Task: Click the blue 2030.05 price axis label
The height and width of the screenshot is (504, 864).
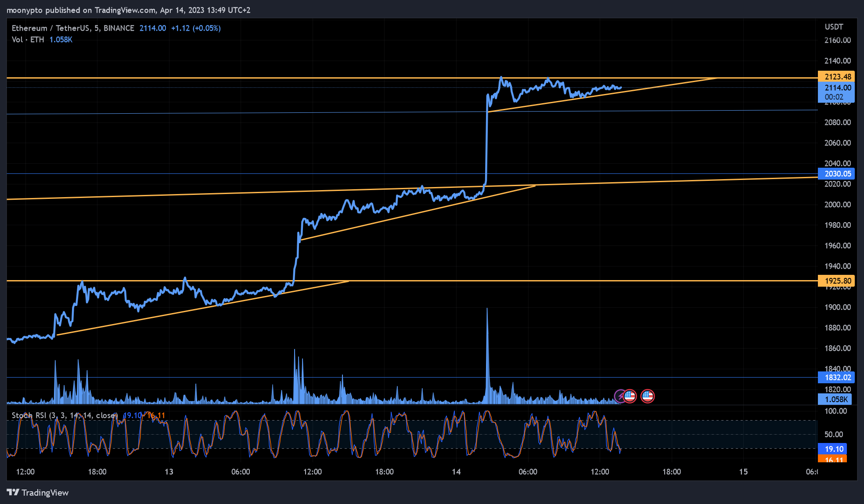Action: coord(836,174)
